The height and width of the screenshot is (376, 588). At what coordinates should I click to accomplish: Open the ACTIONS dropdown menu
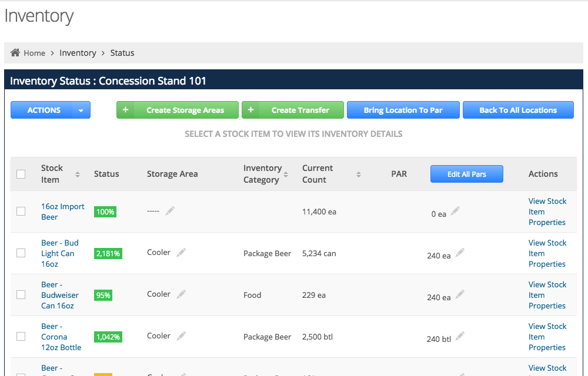(x=50, y=110)
